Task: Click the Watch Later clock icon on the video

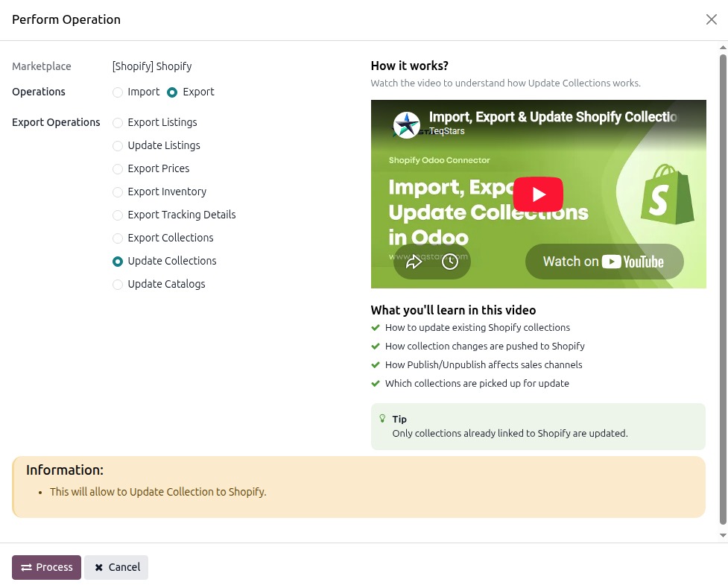Action: pyautogui.click(x=449, y=262)
